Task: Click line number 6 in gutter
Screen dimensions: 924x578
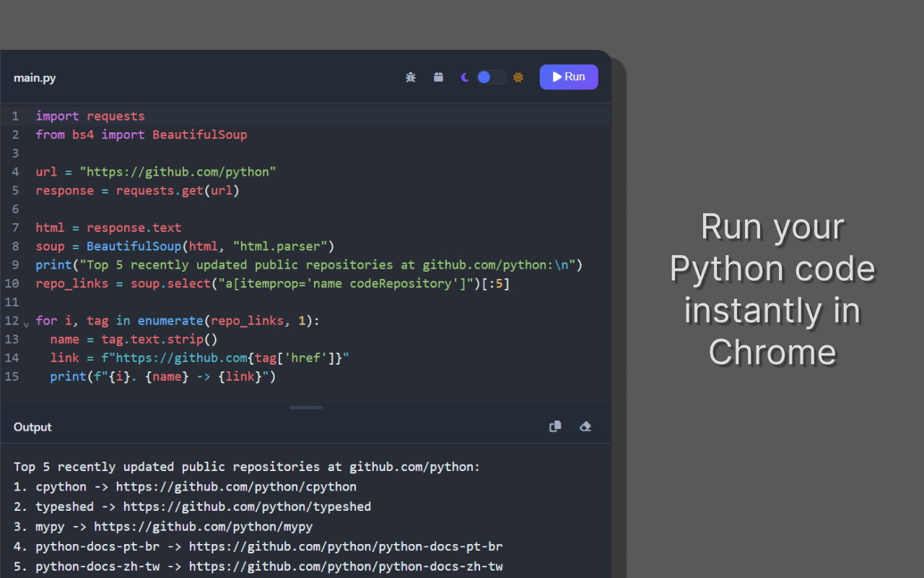Action: click(x=15, y=209)
